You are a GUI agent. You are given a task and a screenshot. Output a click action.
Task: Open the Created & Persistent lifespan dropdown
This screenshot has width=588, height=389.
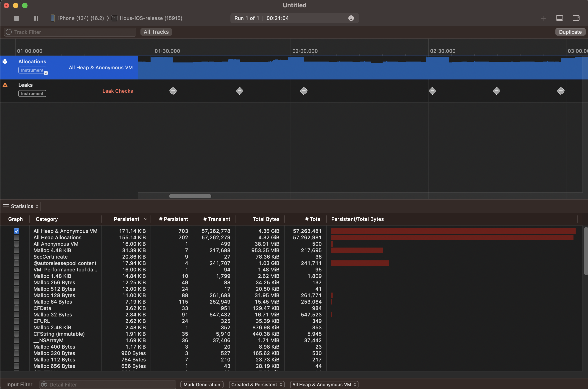tap(256, 384)
